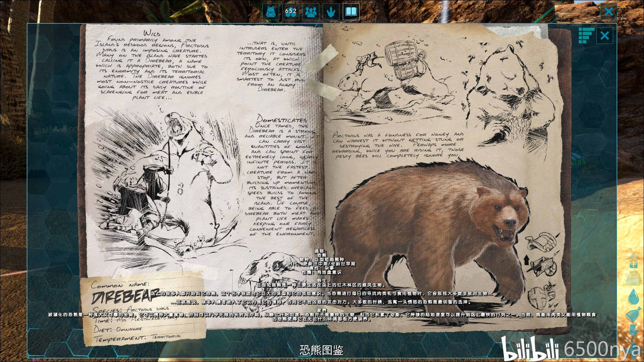Click the level-up arrow plus icon
Image resolution: width=644 pixels, height=362 pixels.
point(633,261)
